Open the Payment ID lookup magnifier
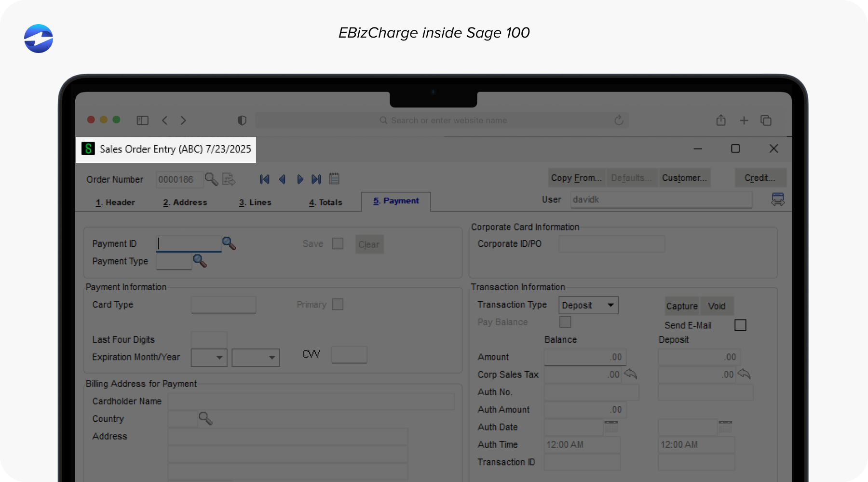 click(x=230, y=244)
